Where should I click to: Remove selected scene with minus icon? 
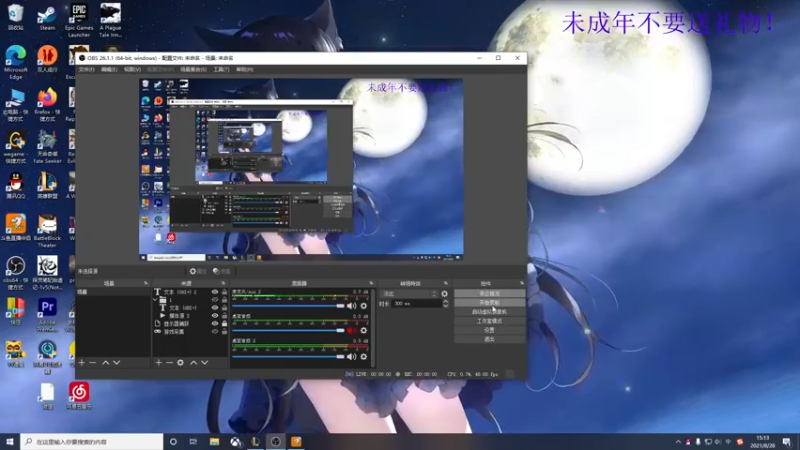click(x=92, y=363)
